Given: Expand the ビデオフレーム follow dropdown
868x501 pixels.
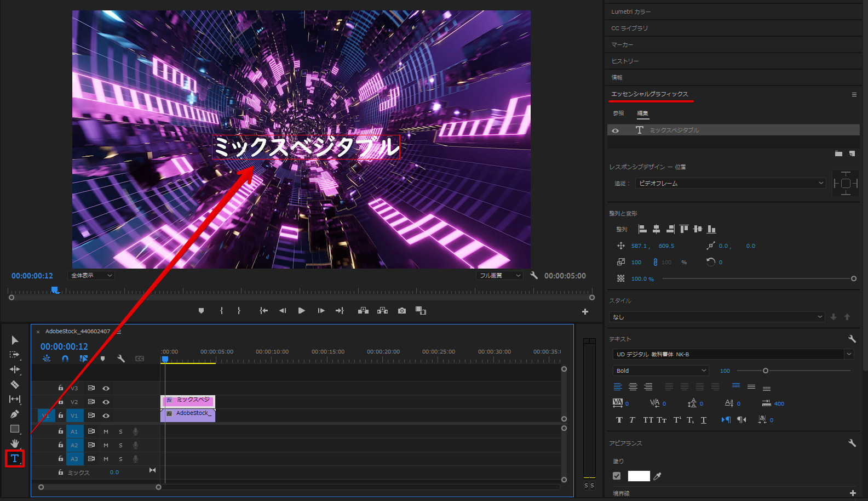Looking at the screenshot, I should pos(730,184).
